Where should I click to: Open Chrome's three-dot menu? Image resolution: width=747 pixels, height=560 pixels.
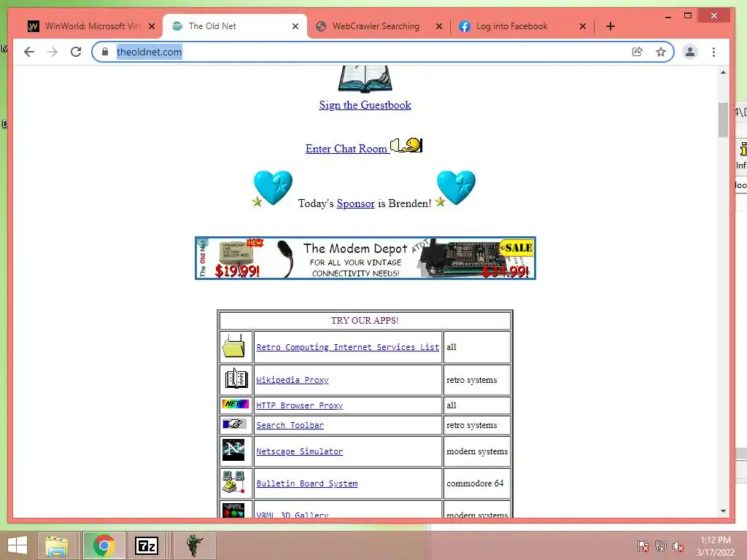pos(713,52)
